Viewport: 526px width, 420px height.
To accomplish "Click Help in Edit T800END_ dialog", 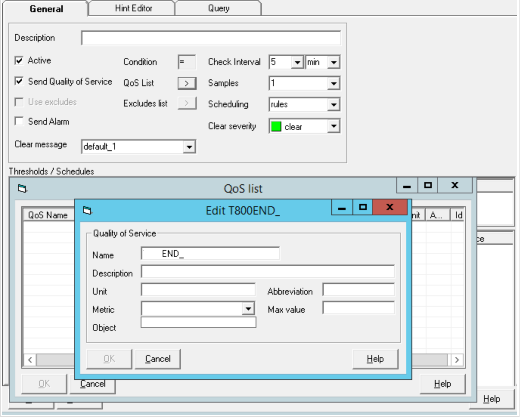I will (x=375, y=359).
